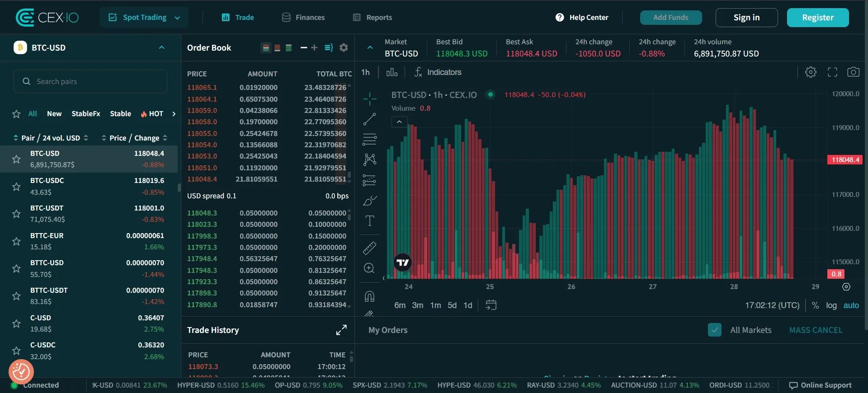Open cookie preferences icon
This screenshot has width=868, height=393.
(x=21, y=372)
